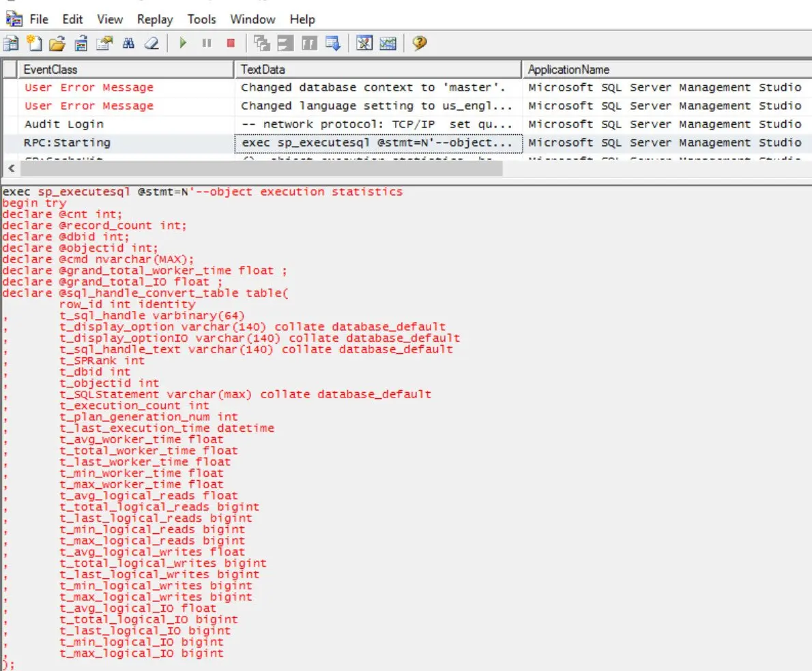Open trace Properties toolbar icon
This screenshot has height=671, width=812.
[104, 44]
